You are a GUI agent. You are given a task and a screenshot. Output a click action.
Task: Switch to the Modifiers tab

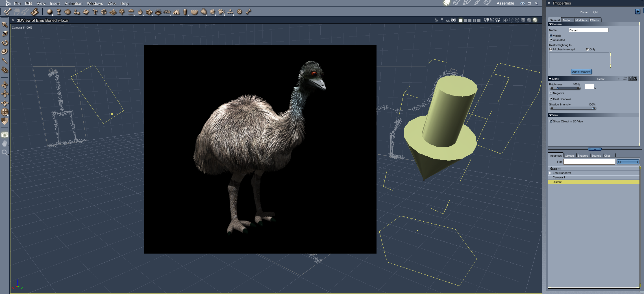pos(581,20)
